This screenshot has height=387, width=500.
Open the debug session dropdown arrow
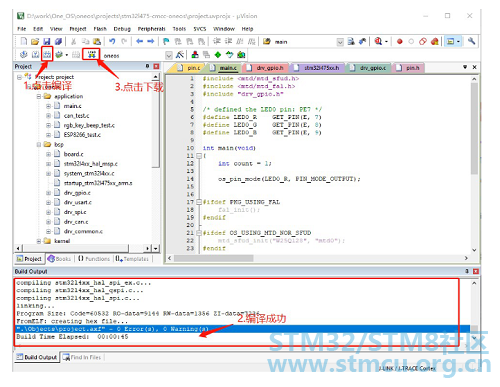pos(386,42)
